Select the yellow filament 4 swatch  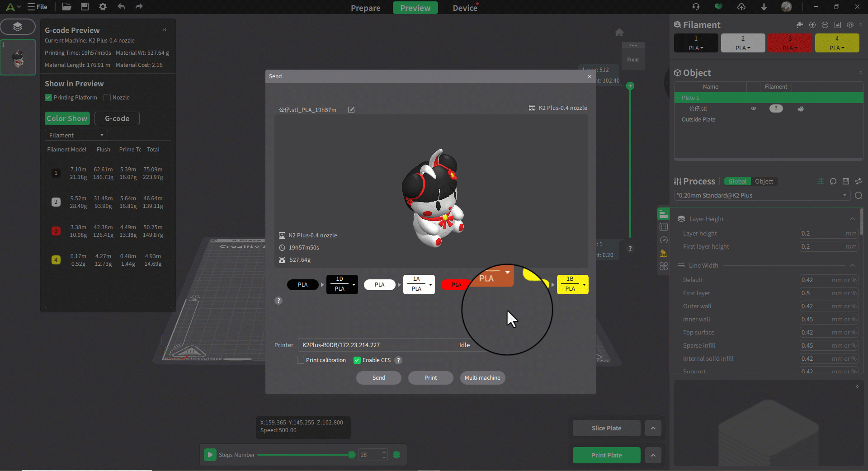[x=837, y=43]
